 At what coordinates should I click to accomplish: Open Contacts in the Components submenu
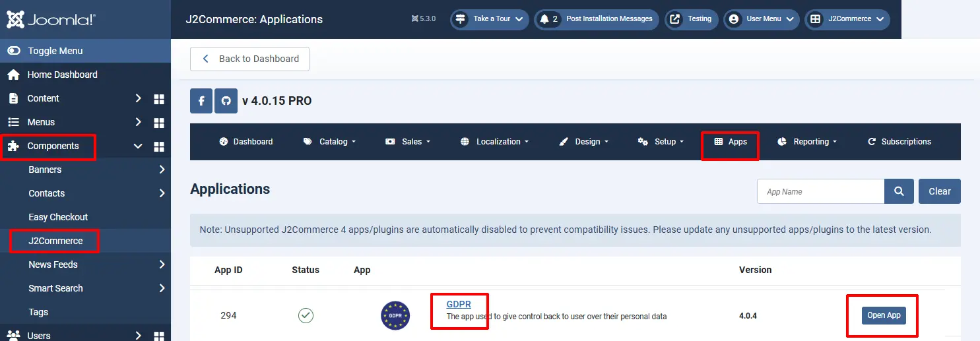click(x=47, y=193)
